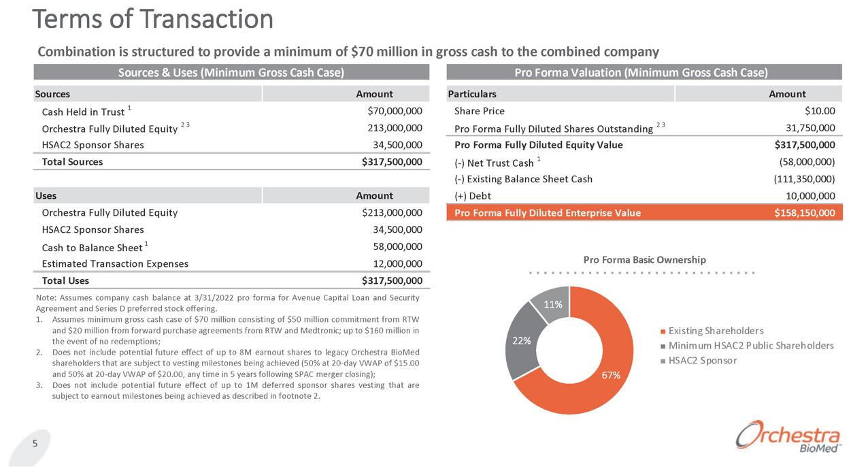Select the highlighted Pro Forma Fully Diluted Enterprise Value row
Viewport: 868px width, 473px height.
click(644, 212)
